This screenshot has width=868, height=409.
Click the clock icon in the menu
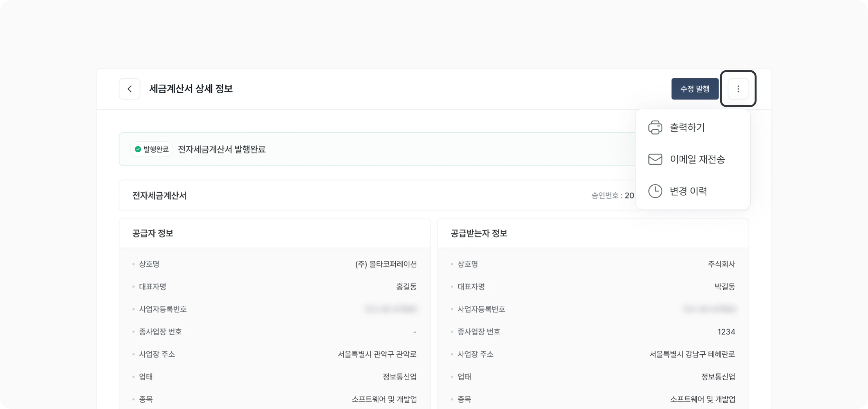655,191
